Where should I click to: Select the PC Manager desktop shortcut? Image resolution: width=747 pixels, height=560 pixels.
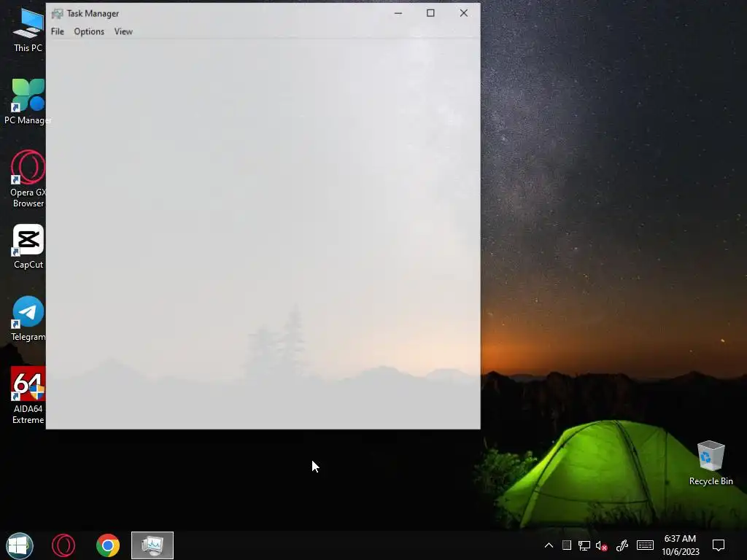coord(28,102)
